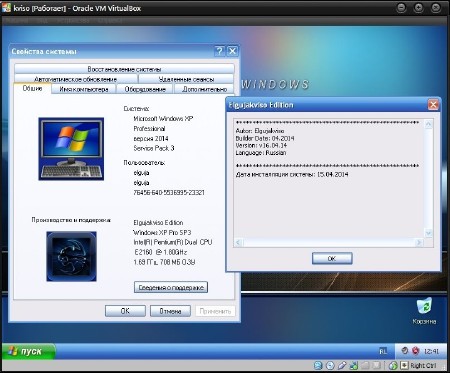Click the Отмена button
This screenshot has width=450, height=373.
click(170, 311)
